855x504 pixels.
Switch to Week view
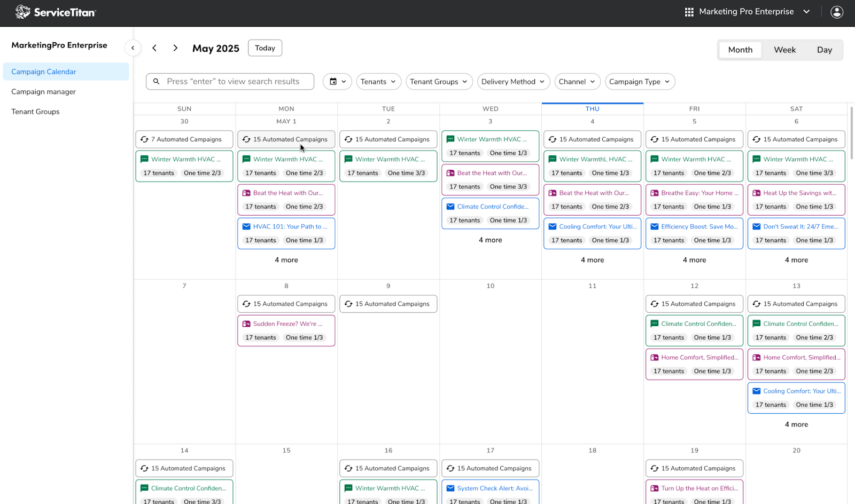coord(785,50)
